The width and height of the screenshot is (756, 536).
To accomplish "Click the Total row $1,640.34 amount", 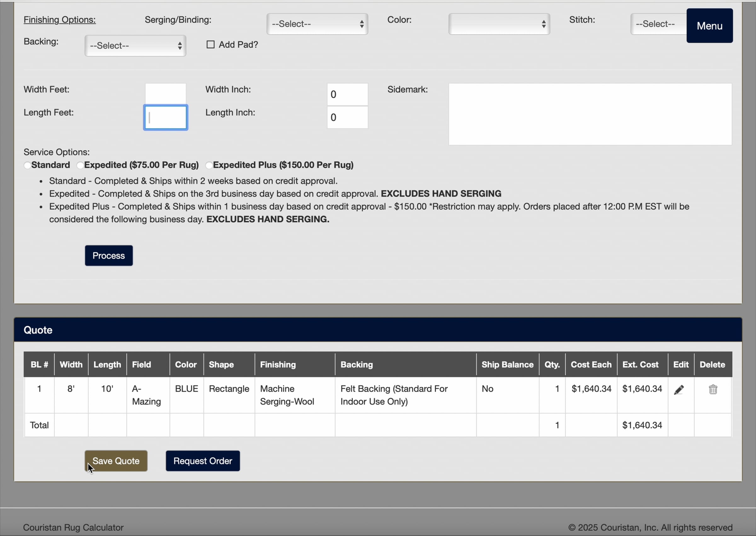I will [642, 425].
